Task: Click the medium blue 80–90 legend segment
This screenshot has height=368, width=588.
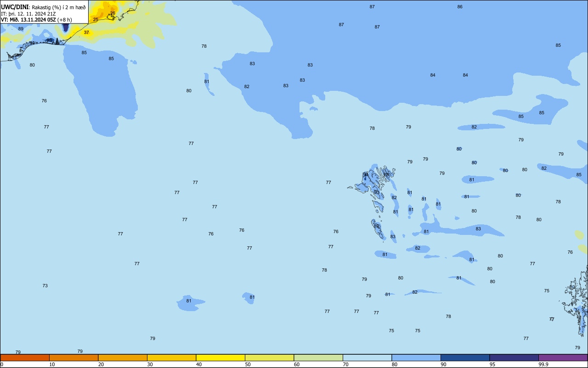Action: pos(416,357)
